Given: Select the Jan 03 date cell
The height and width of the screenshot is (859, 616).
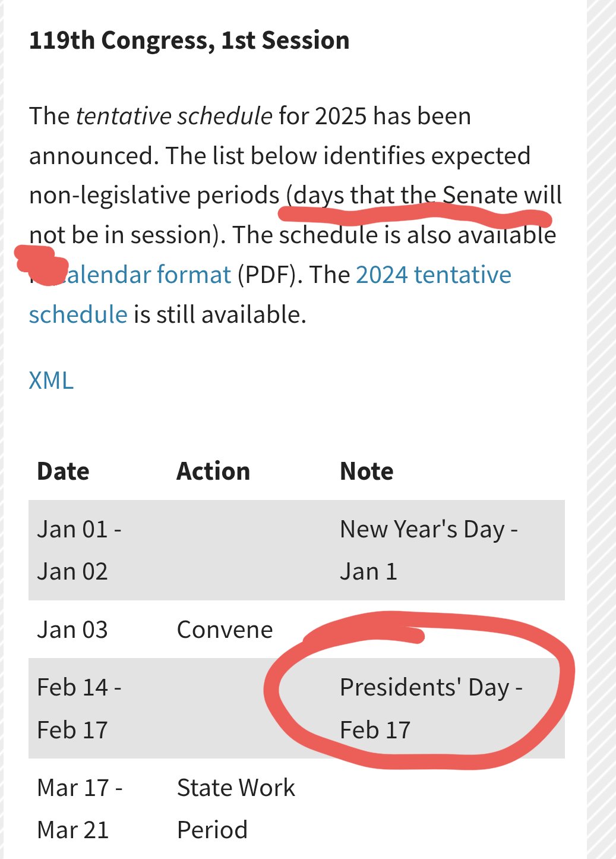Looking at the screenshot, I should pyautogui.click(x=72, y=630).
